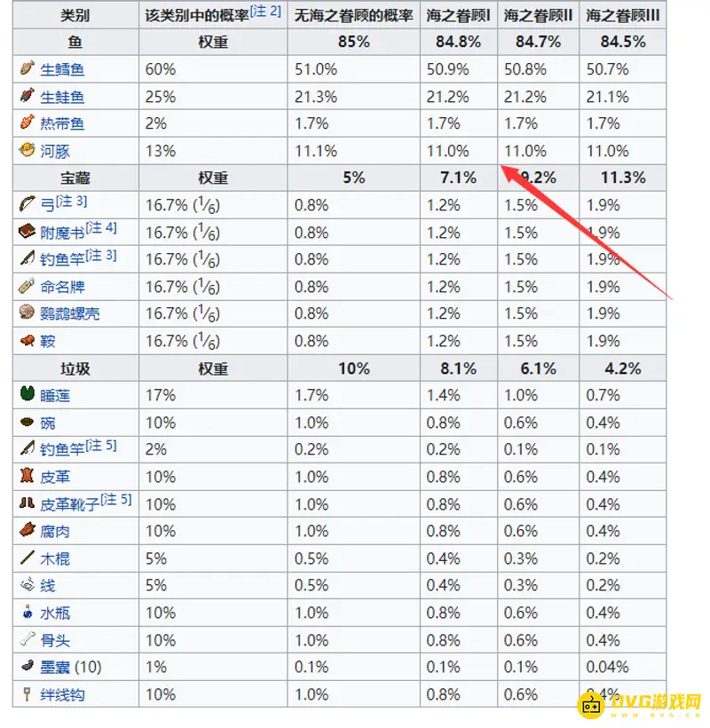Click the bow item icon
Viewport: 710px width, 728px height.
26,205
